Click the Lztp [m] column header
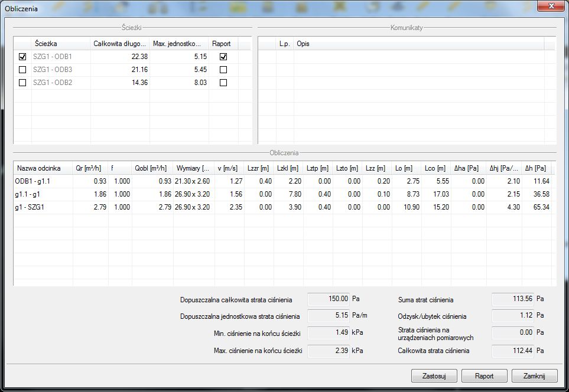This screenshot has height=392, width=569. (x=318, y=168)
